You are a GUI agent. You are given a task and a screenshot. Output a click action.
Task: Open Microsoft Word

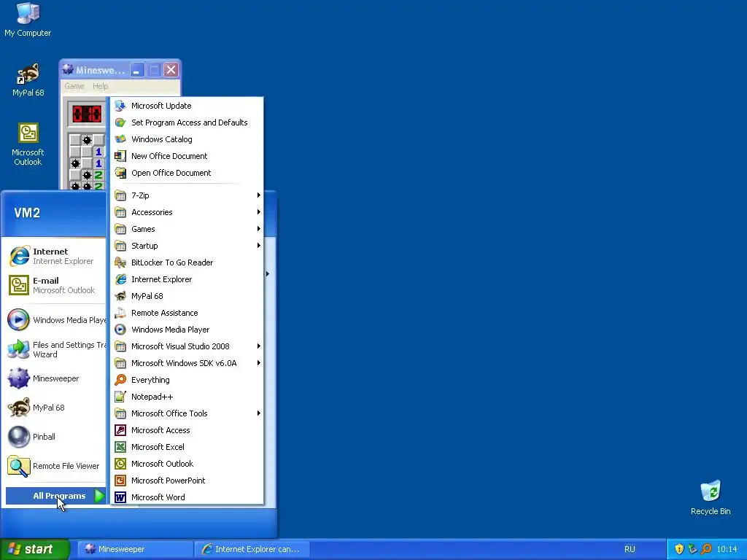(x=187, y=497)
